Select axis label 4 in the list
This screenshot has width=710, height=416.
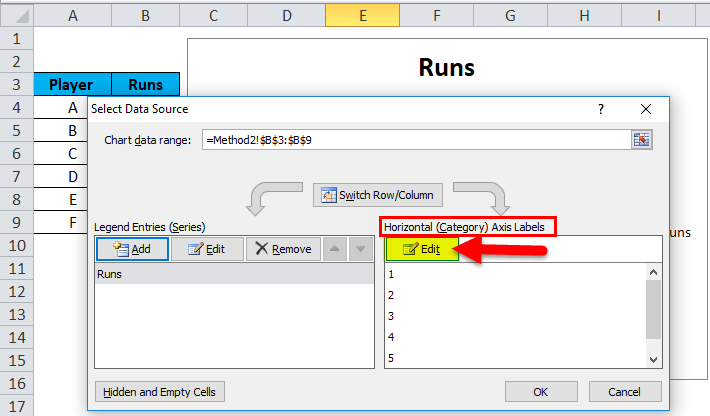pyautogui.click(x=515, y=337)
